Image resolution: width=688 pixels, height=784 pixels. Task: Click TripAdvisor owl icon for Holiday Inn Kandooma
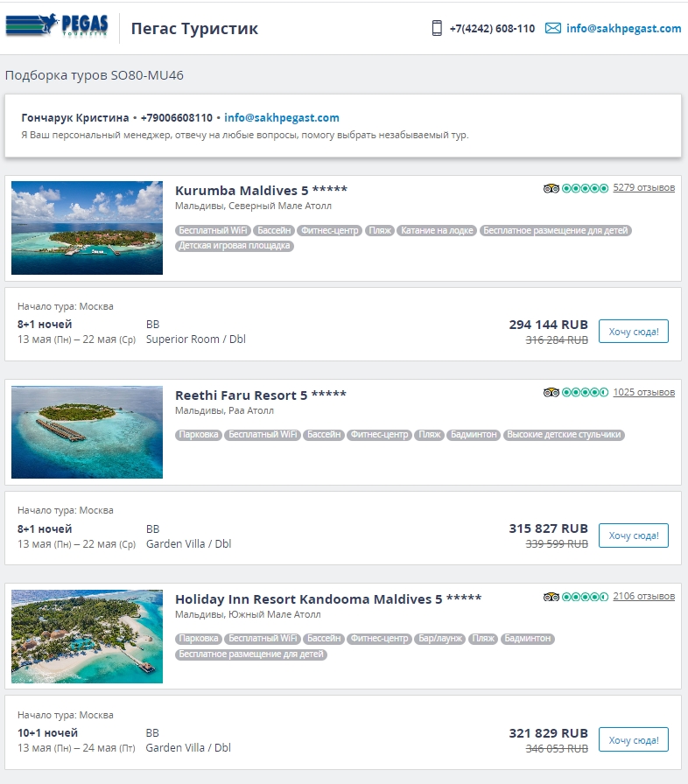551,597
